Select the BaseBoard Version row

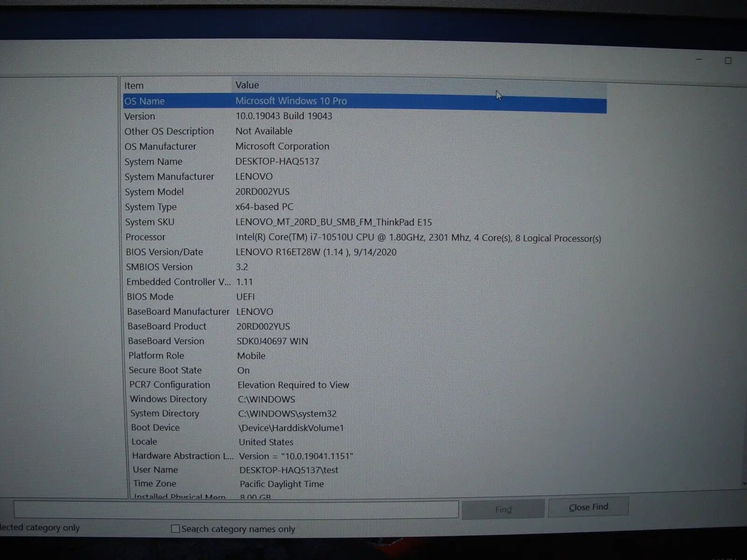[365, 341]
